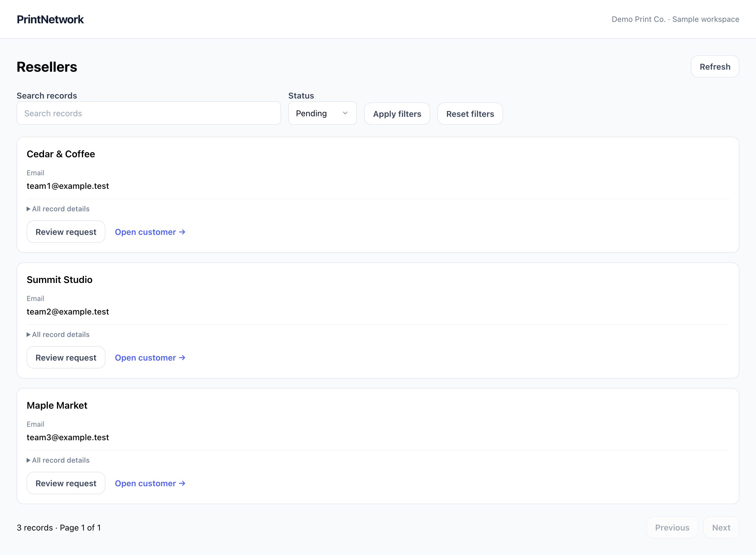Select the Summit Studio heading
This screenshot has width=756, height=555.
pyautogui.click(x=59, y=279)
